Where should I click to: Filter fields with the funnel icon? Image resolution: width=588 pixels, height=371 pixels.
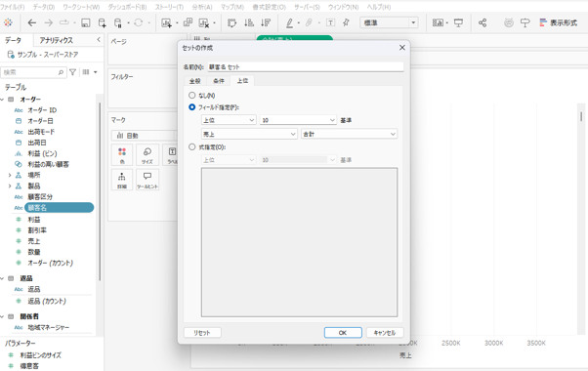tap(72, 72)
